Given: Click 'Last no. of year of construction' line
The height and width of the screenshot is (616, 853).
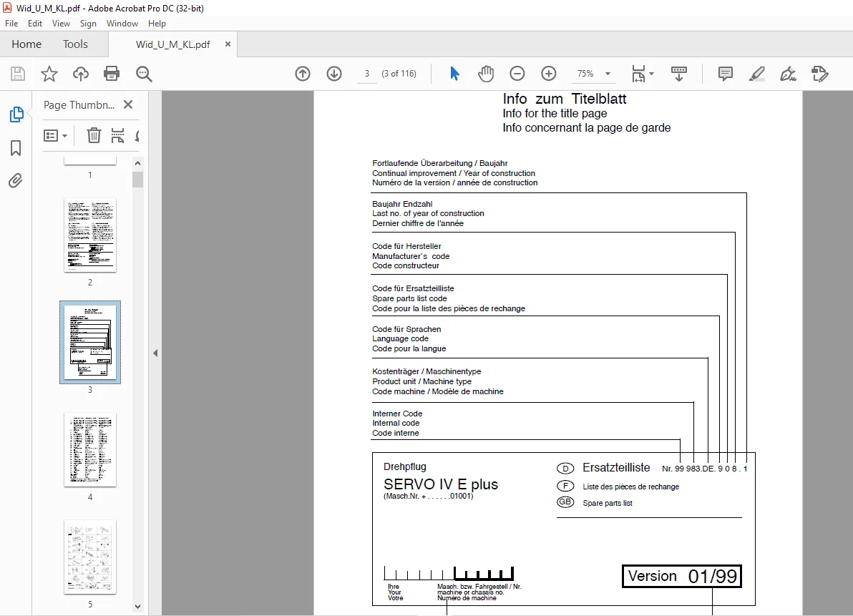Looking at the screenshot, I should click(428, 214).
